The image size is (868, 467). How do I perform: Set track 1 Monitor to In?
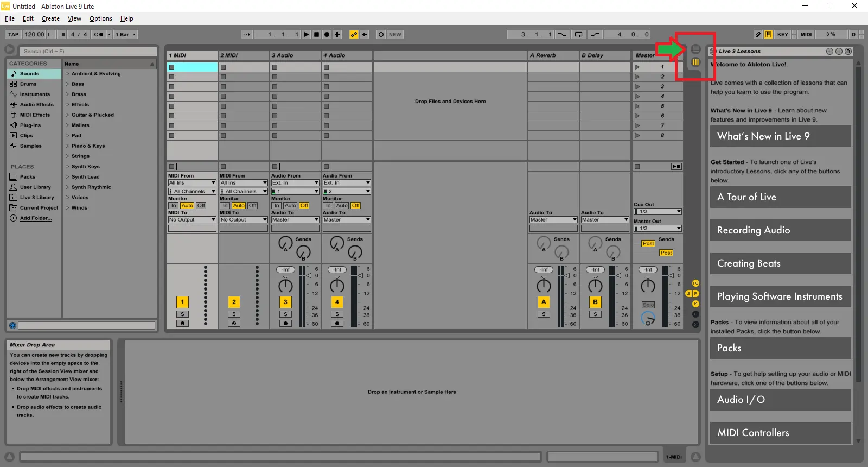click(x=174, y=206)
